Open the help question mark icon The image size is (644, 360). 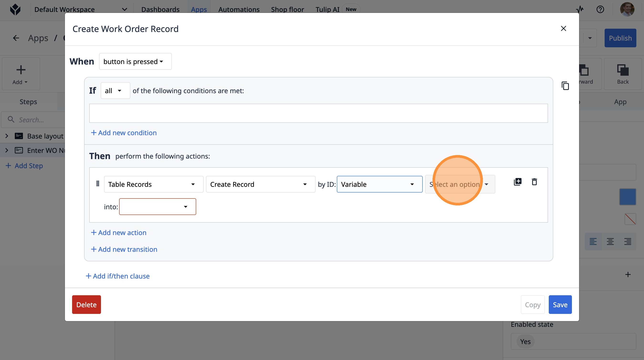click(x=600, y=10)
